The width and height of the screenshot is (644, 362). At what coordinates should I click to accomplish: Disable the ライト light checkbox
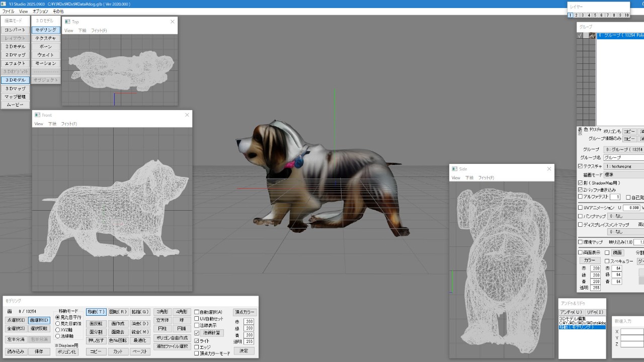click(197, 341)
